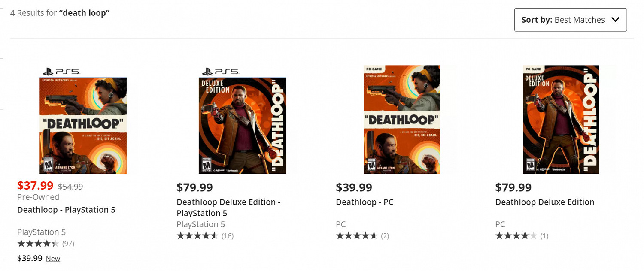
Task: Click the $79.99 price of PS5 Deluxe Edition
Action: point(194,187)
